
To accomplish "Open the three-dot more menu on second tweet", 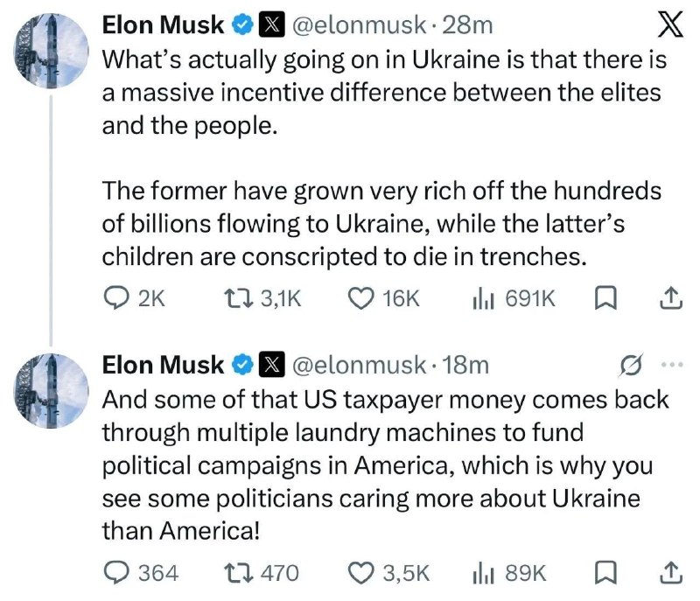I will click(672, 365).
